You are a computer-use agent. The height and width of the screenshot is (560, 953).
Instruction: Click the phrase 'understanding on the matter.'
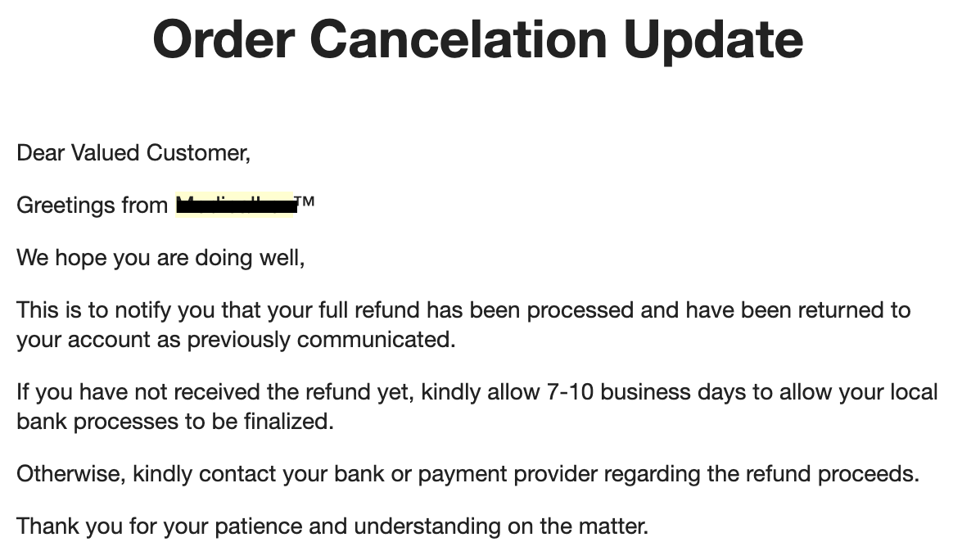[x=501, y=526]
